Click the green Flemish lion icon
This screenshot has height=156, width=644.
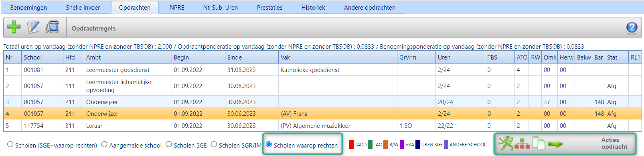tap(505, 144)
